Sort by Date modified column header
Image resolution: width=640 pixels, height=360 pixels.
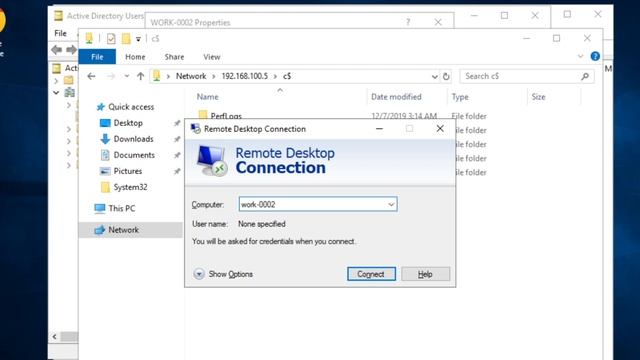[x=396, y=97]
